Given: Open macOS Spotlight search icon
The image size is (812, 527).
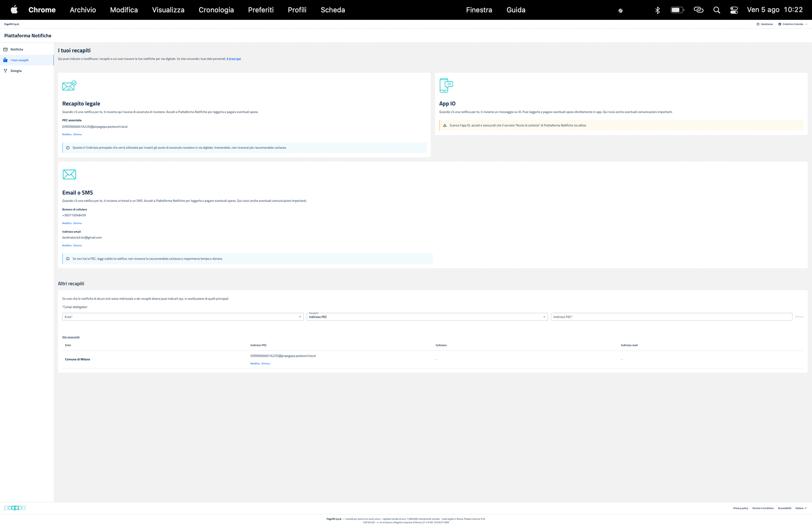Looking at the screenshot, I should (716, 10).
